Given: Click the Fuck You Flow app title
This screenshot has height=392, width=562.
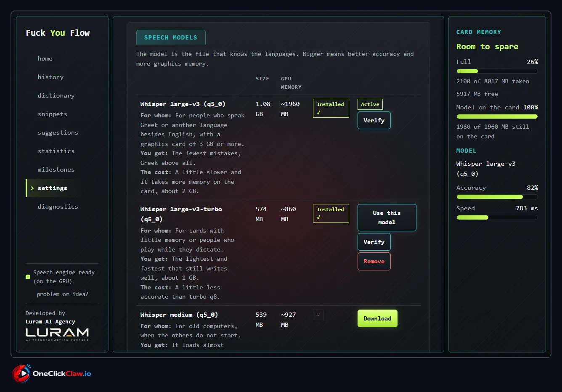Looking at the screenshot, I should pyautogui.click(x=58, y=33).
